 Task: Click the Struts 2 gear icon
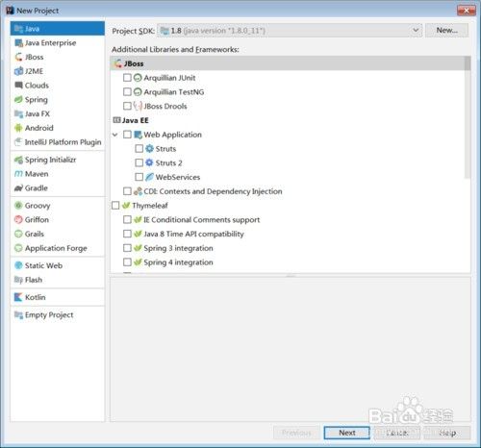(149, 162)
